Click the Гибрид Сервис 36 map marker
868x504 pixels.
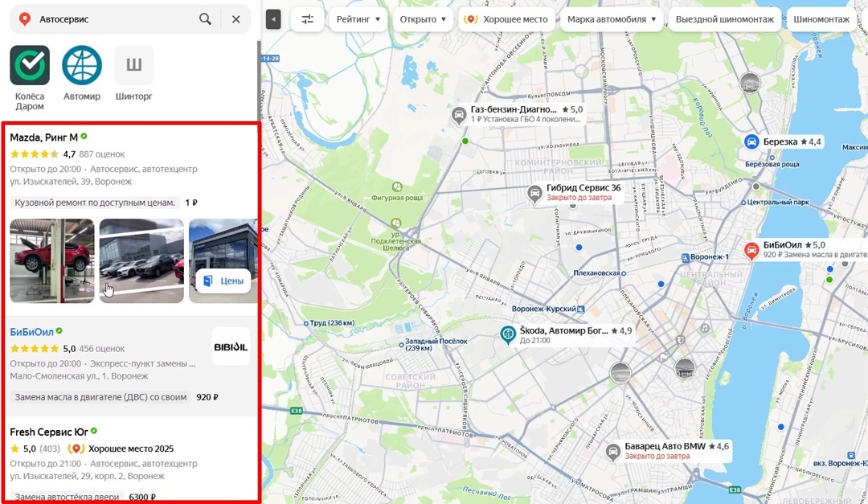(534, 193)
